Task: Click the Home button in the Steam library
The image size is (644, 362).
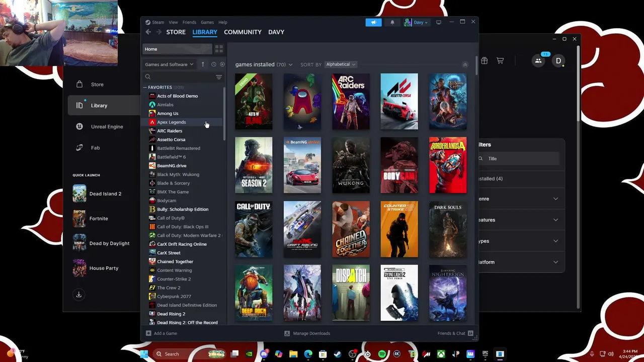Action: tap(178, 49)
